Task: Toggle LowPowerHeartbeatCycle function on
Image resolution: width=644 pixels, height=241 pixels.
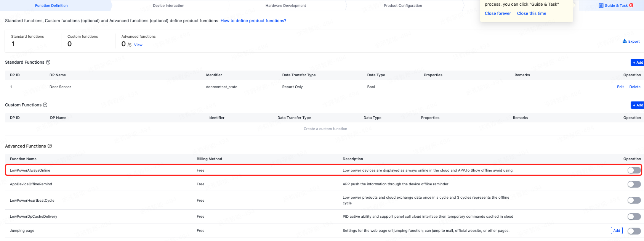Action: pyautogui.click(x=634, y=200)
